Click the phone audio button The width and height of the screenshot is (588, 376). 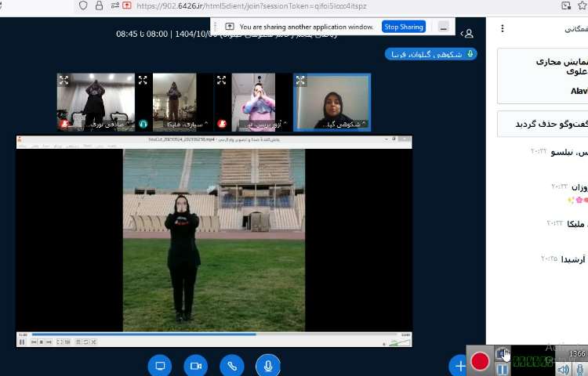pyautogui.click(x=231, y=366)
